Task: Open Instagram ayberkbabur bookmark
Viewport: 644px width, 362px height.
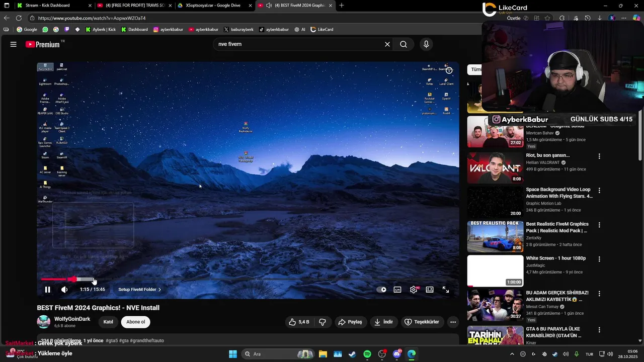Action: pyautogui.click(x=168, y=29)
